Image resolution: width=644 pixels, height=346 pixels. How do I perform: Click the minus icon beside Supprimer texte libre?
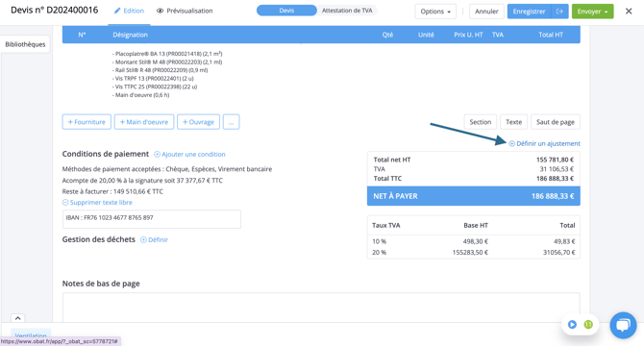click(x=65, y=203)
